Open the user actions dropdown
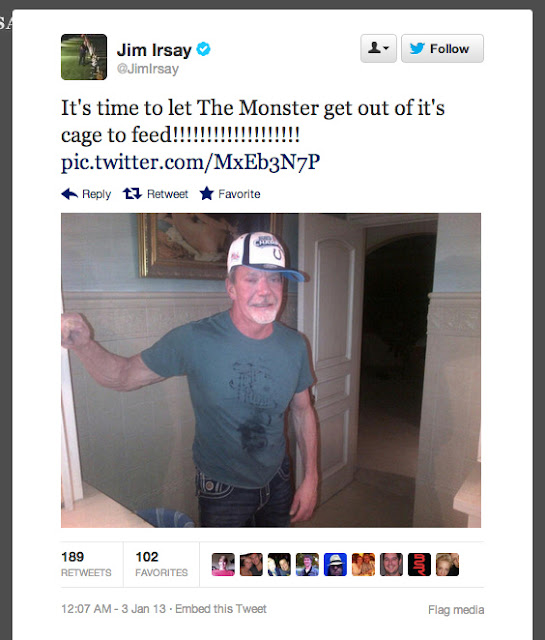The image size is (545, 640). 378,49
